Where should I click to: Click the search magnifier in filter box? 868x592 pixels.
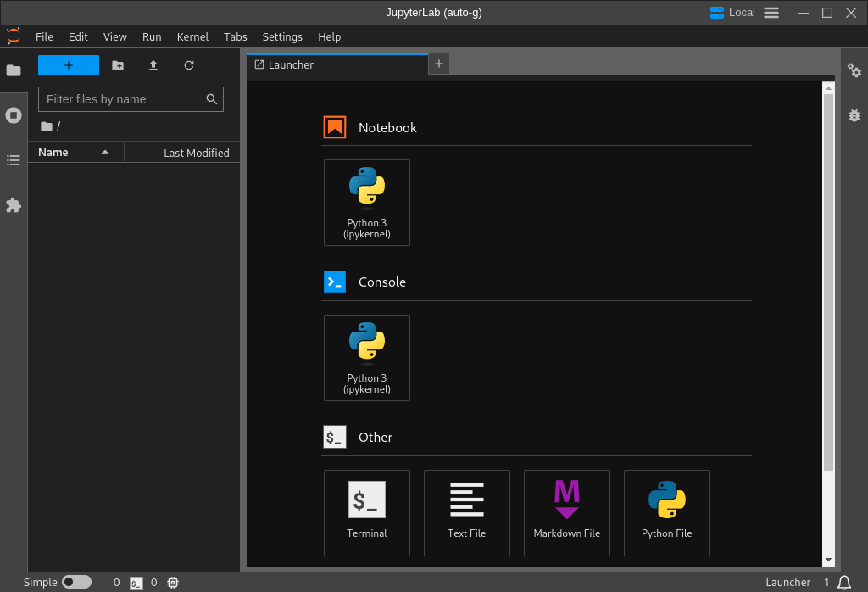211,99
